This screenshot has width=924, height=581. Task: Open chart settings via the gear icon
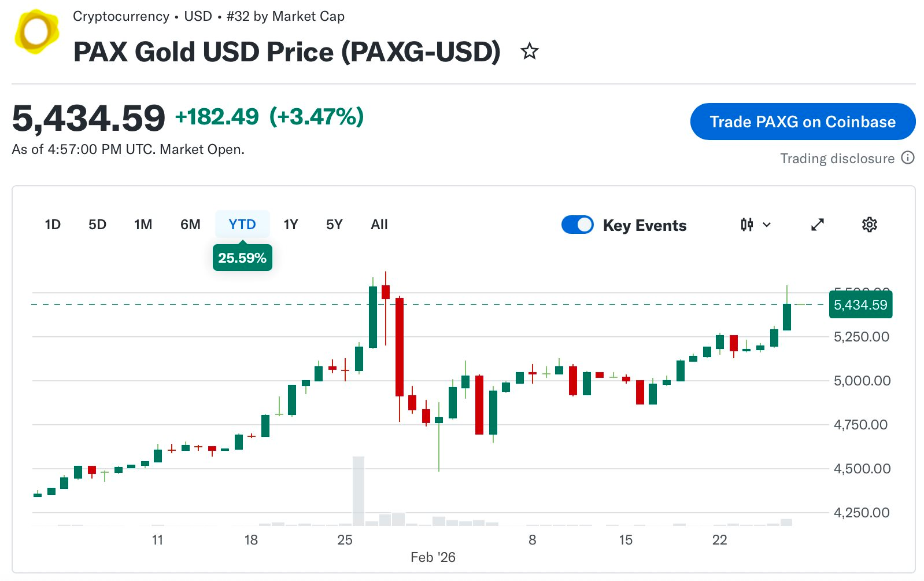tap(869, 225)
